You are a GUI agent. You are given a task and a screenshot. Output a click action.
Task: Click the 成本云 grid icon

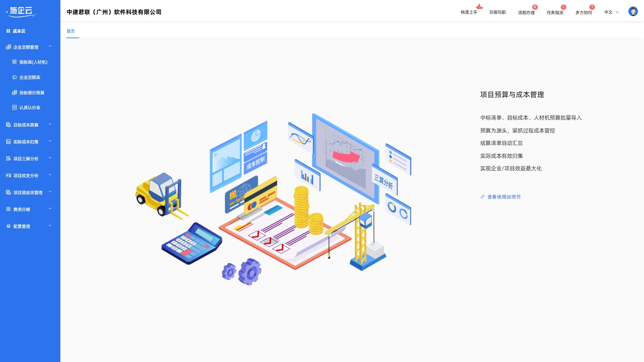(8, 31)
